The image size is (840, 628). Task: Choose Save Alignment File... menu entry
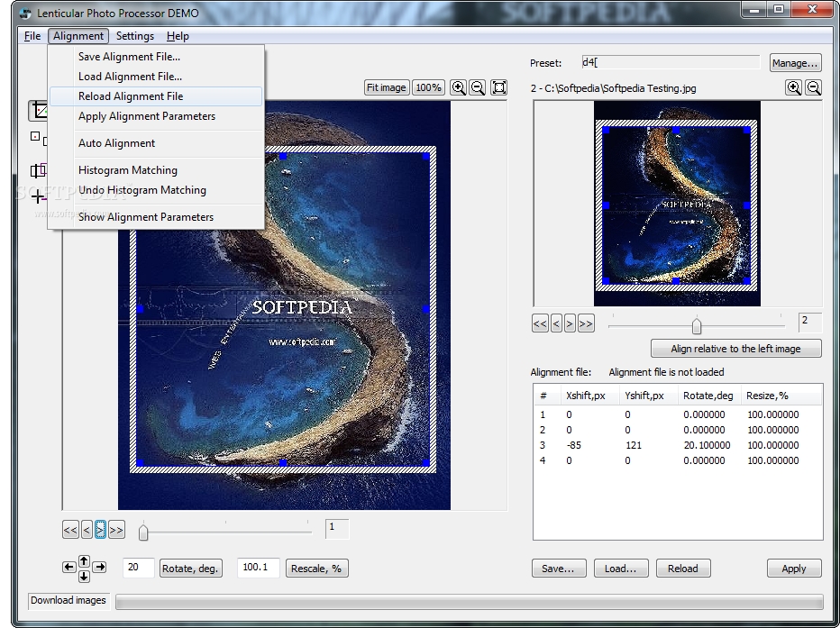coord(156,56)
